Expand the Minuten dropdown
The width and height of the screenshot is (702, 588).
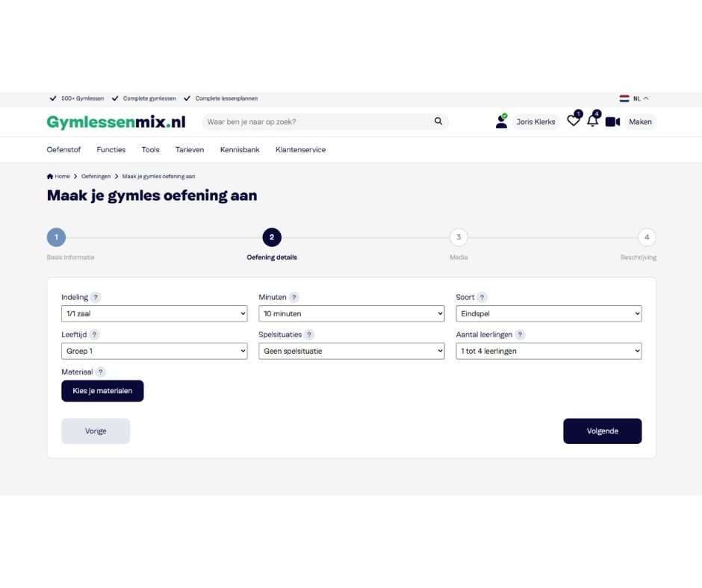coord(352,313)
